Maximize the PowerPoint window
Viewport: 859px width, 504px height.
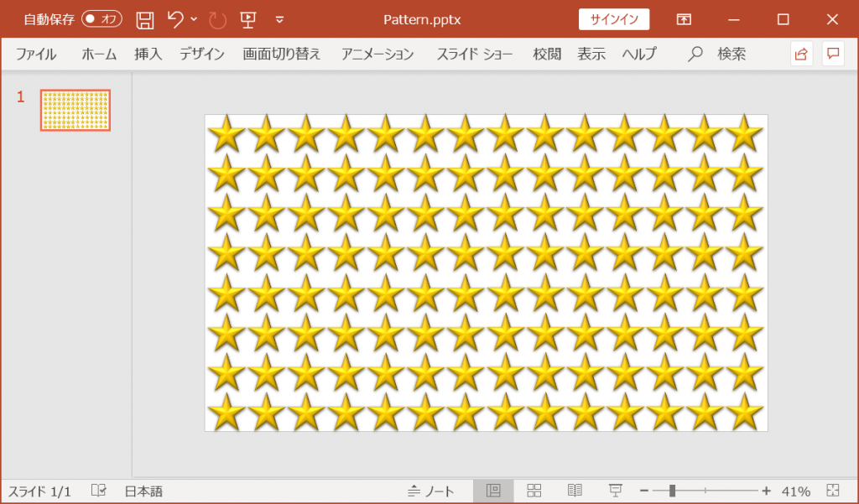tap(784, 20)
